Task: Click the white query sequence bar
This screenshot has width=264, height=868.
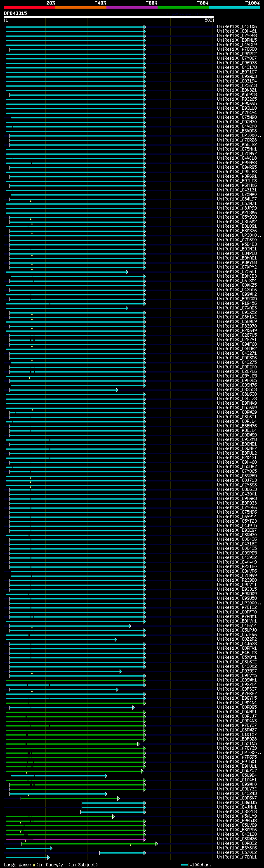Action: (109, 17)
